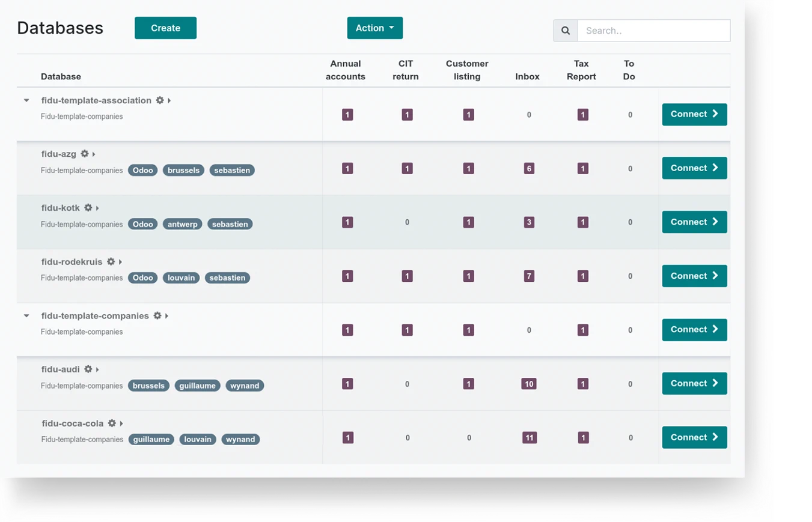Click CIT return badge for fidu-rodekruis
The height and width of the screenshot is (522, 812).
[408, 276]
